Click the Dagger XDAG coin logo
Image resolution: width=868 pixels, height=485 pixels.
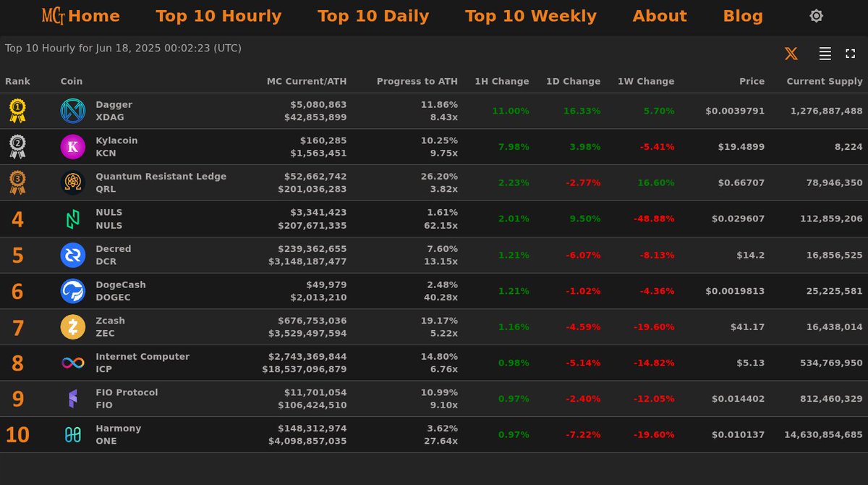pos(73,111)
